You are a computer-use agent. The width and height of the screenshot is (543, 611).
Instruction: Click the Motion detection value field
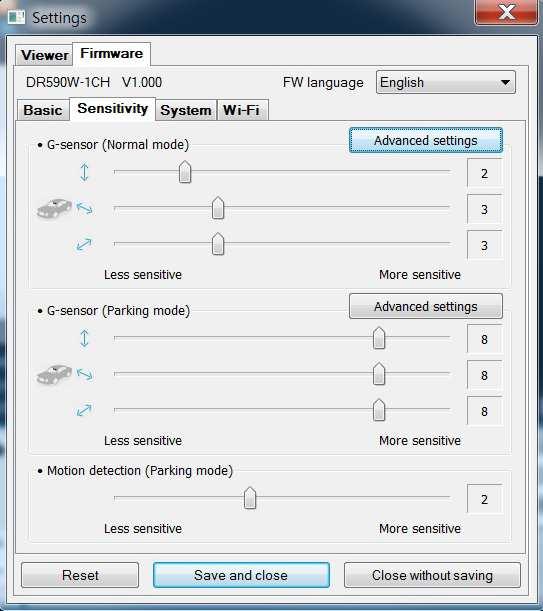(485, 499)
